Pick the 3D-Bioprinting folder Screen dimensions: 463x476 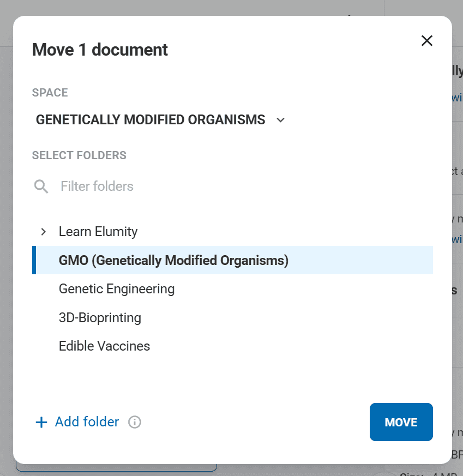tap(100, 317)
